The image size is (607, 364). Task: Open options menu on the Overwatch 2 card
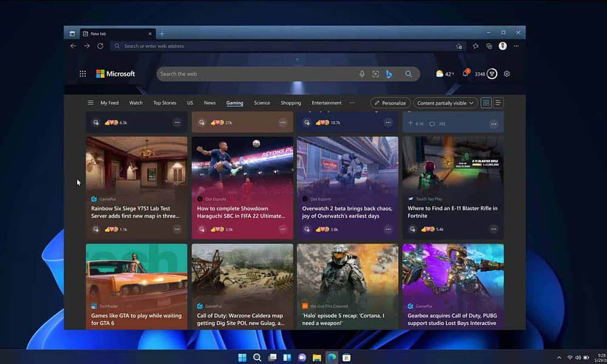(x=388, y=230)
